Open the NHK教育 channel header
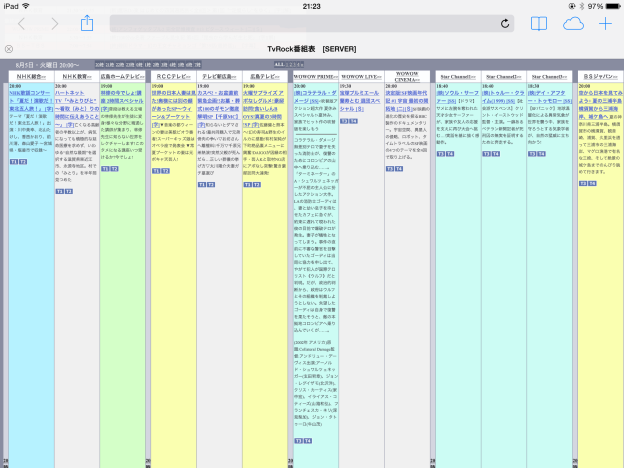 [77, 76]
